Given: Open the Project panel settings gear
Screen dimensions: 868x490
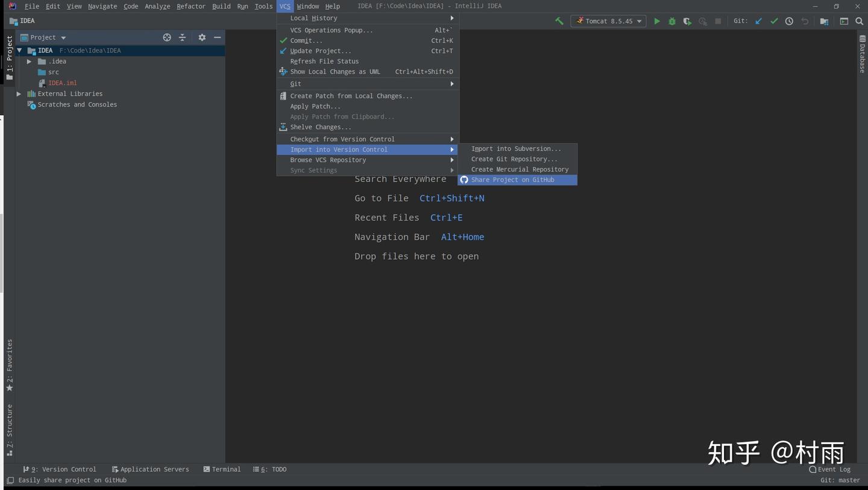Looking at the screenshot, I should click(x=202, y=37).
